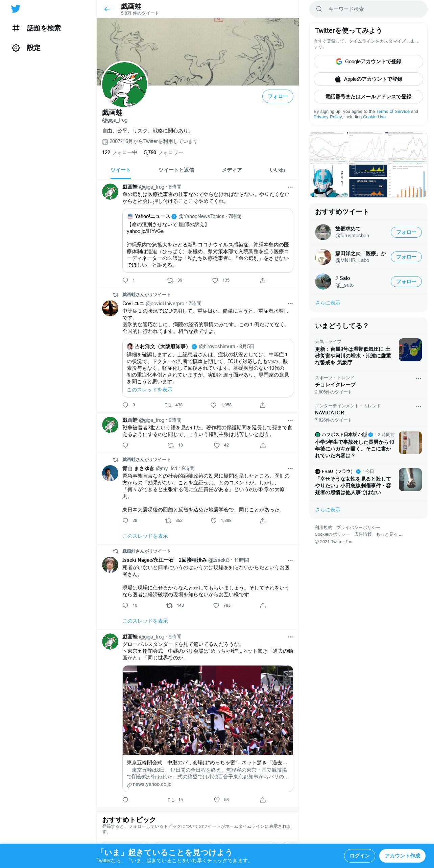Register with 電話番号またはメールアドレスで登録
Viewport: 434px width, 868px height.
(x=368, y=97)
